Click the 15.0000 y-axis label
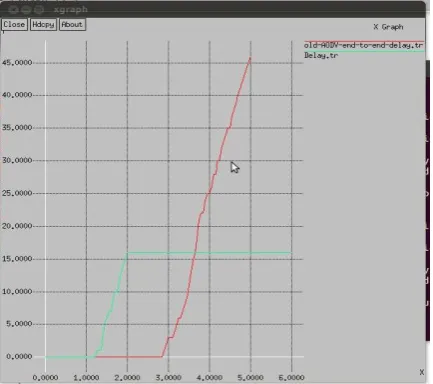433x384 pixels. pyautogui.click(x=17, y=259)
